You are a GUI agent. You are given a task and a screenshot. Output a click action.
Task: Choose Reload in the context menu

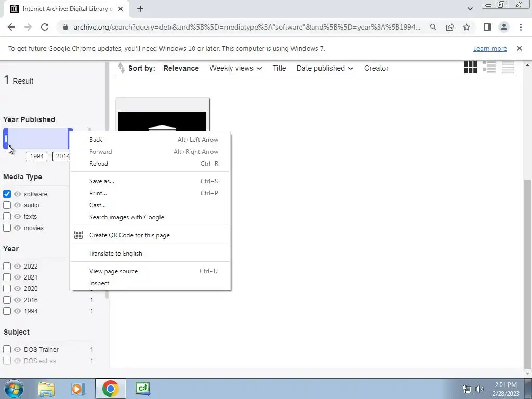[150, 164]
